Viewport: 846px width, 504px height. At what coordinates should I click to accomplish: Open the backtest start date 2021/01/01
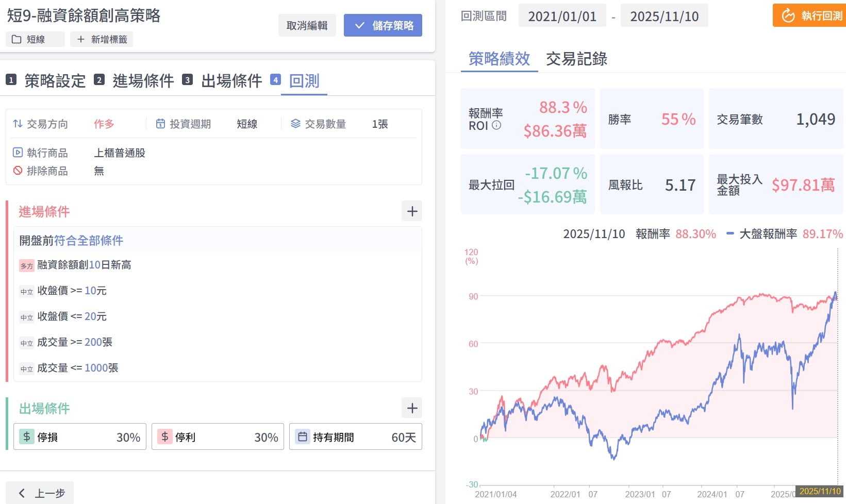tap(562, 16)
